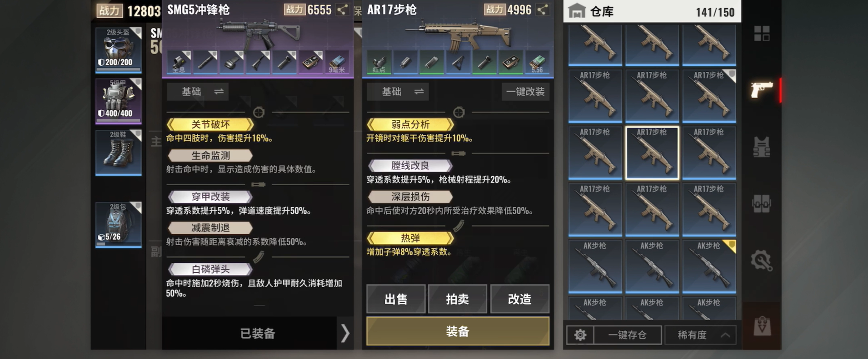
Task: Click the 改造 modify button
Action: point(520,299)
